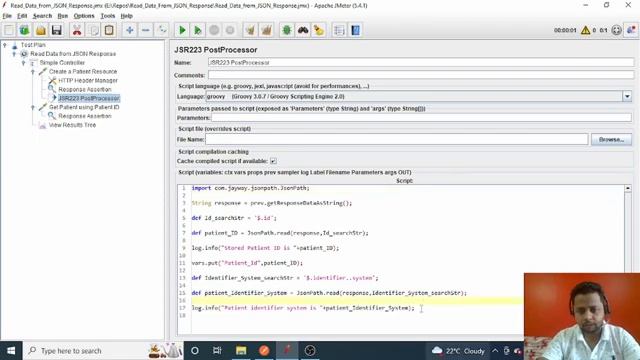The image size is (640, 360).
Task: Click the Cut scissors icon
Action: [77, 30]
